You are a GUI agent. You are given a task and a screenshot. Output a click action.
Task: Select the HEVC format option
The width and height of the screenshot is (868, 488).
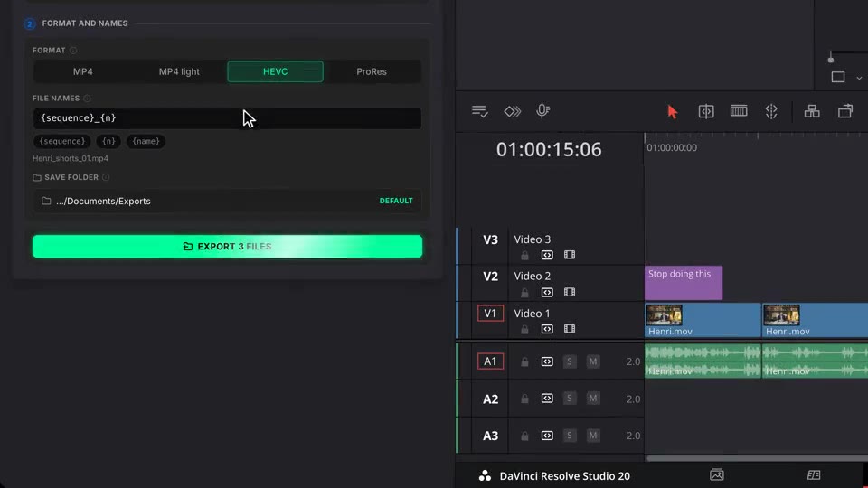[x=275, y=72]
